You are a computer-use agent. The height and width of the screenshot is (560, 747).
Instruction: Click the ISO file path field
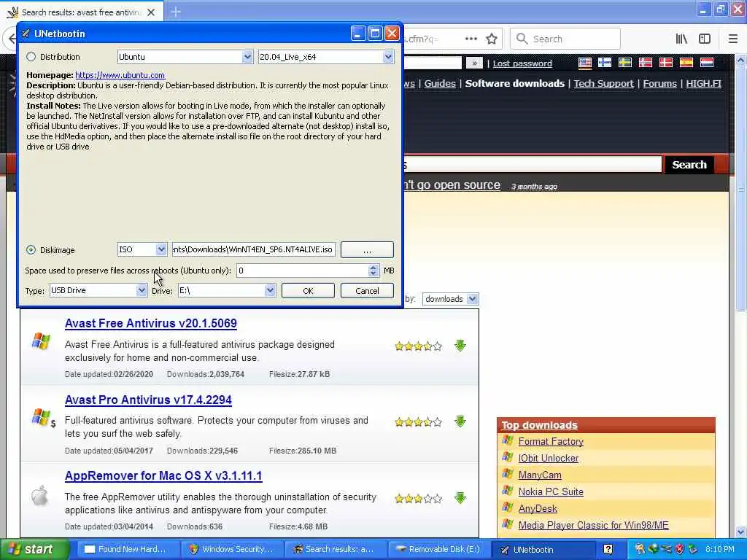pyautogui.click(x=253, y=249)
